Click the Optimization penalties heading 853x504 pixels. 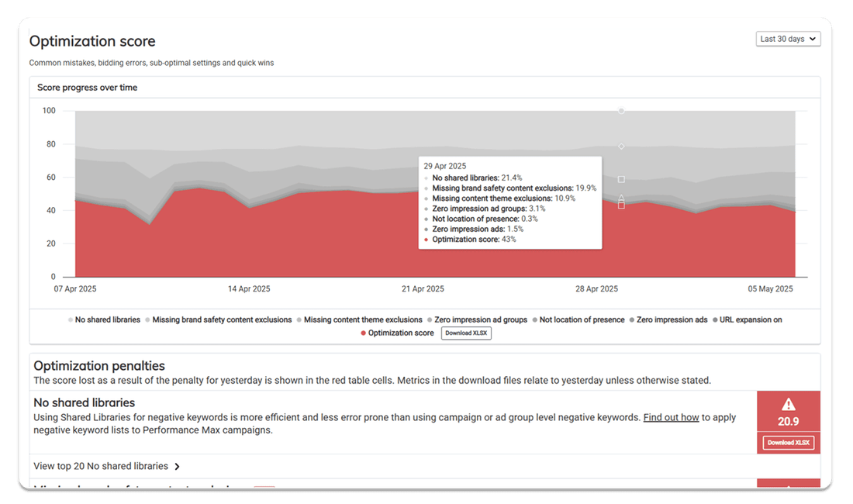tap(99, 366)
